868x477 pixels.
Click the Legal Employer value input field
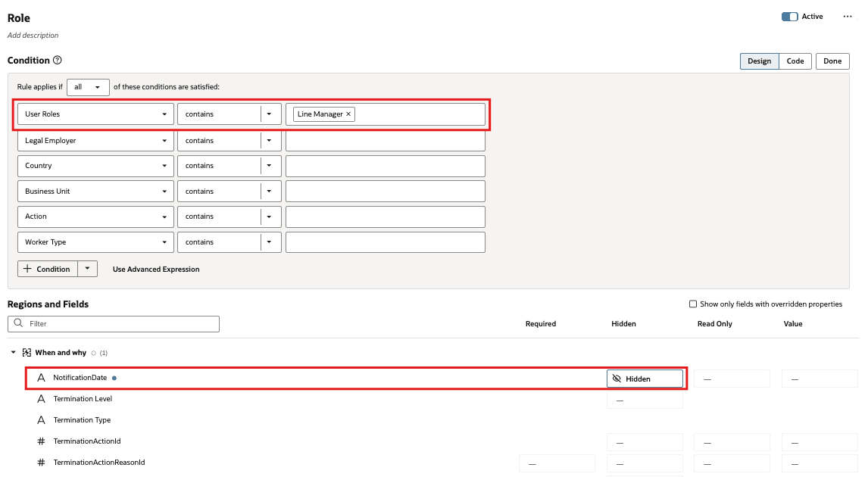click(x=386, y=141)
